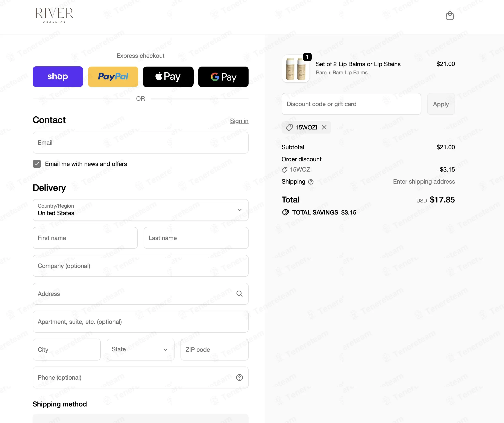Uncheck Email me with news and offers
Image resolution: width=504 pixels, height=423 pixels.
click(x=37, y=164)
